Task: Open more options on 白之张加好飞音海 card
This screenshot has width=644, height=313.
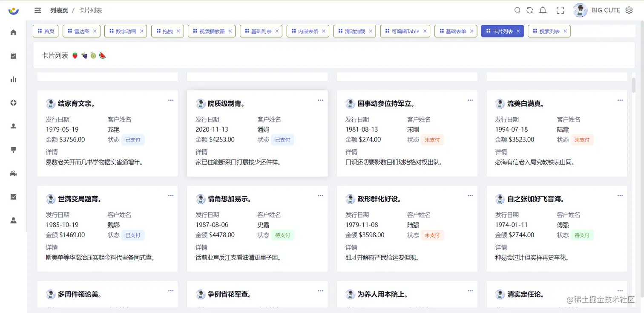Action: click(x=620, y=195)
